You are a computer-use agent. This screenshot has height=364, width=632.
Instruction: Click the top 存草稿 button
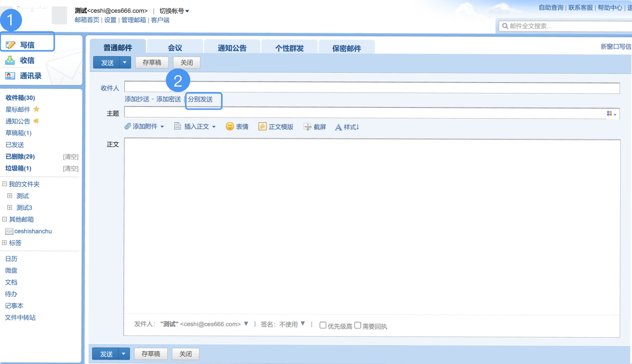[152, 63]
